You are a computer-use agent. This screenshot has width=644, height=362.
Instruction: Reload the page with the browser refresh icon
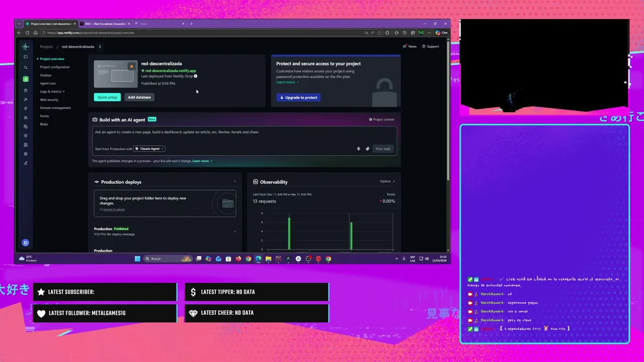28,33
